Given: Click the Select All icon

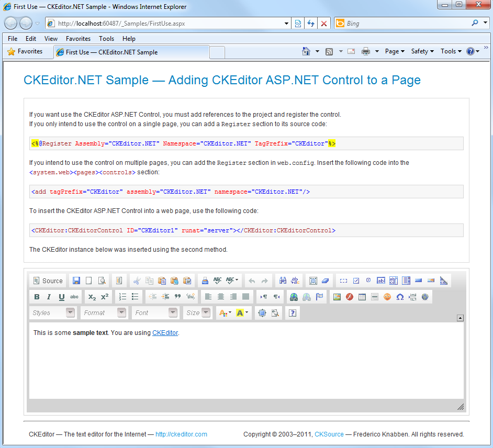Looking at the screenshot, I should point(313,281).
